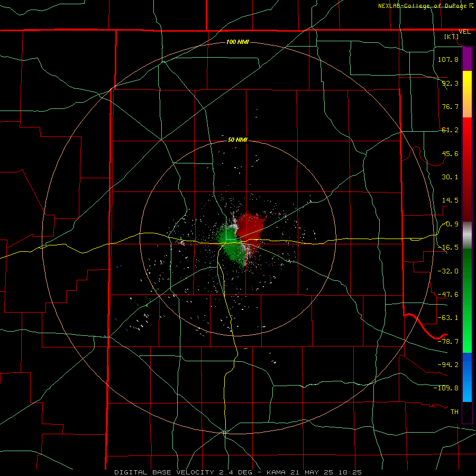Click the -47.6 legend value
This screenshot has width=476, height=476.
448,295
